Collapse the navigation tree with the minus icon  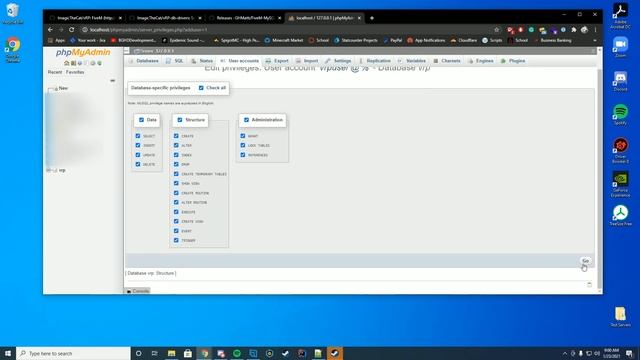(112, 81)
